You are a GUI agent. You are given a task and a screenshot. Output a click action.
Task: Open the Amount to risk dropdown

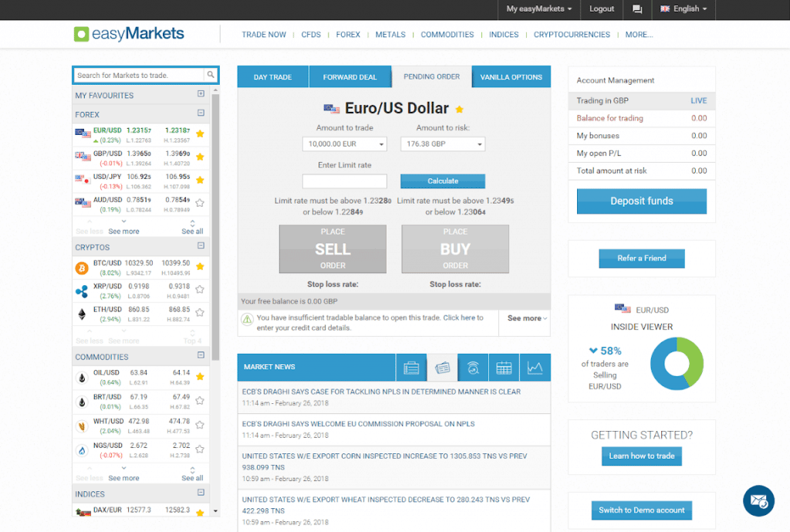tap(443, 144)
